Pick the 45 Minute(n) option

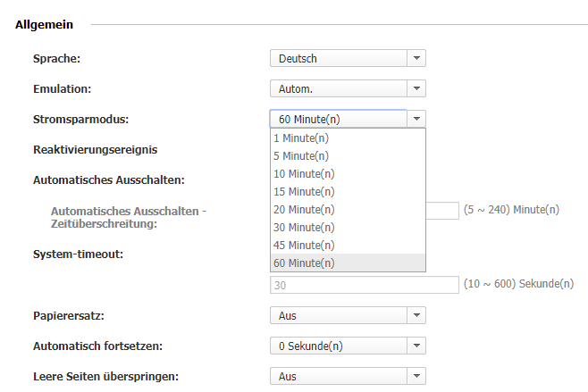coord(348,245)
